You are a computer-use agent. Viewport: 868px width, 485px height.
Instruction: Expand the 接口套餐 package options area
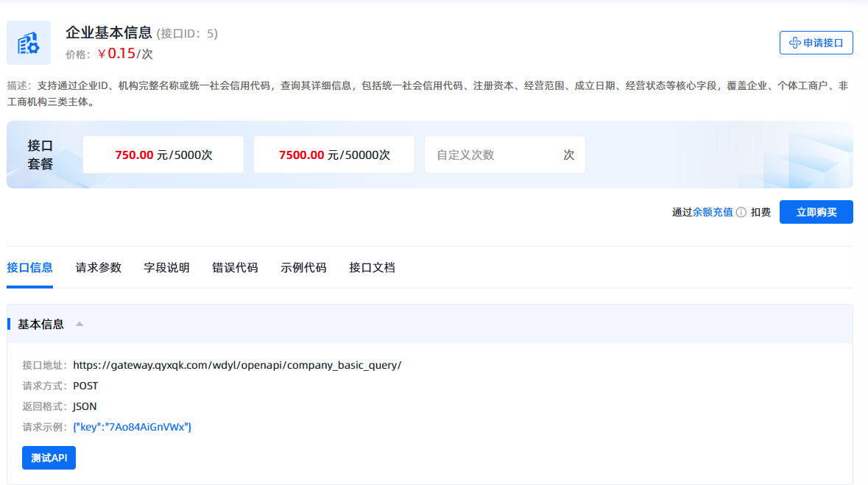click(x=40, y=154)
